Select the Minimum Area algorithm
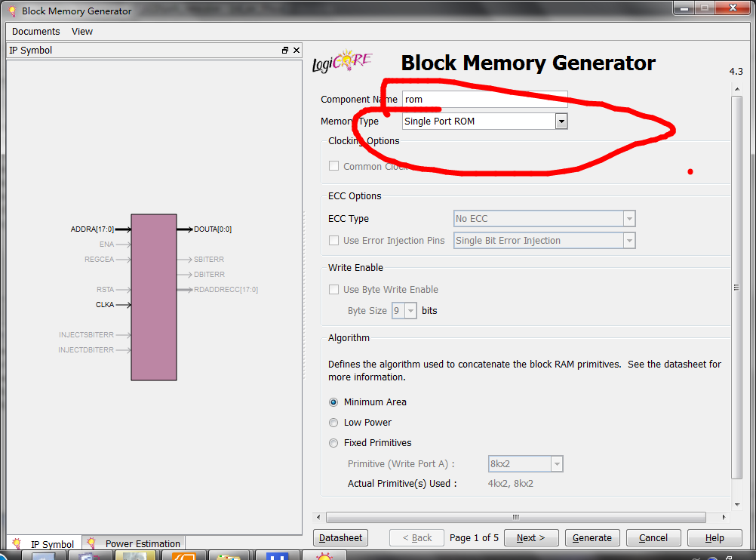 [333, 402]
